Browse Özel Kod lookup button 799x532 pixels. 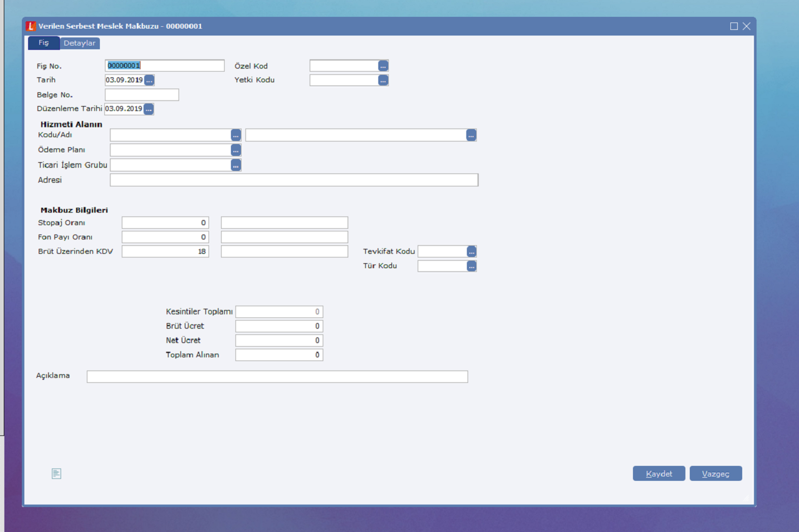(383, 65)
